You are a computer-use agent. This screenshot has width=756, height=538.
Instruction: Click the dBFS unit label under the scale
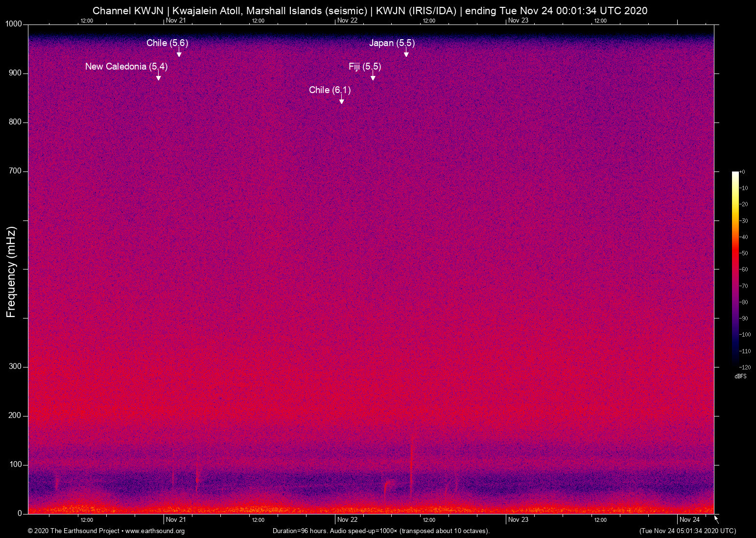(740, 376)
